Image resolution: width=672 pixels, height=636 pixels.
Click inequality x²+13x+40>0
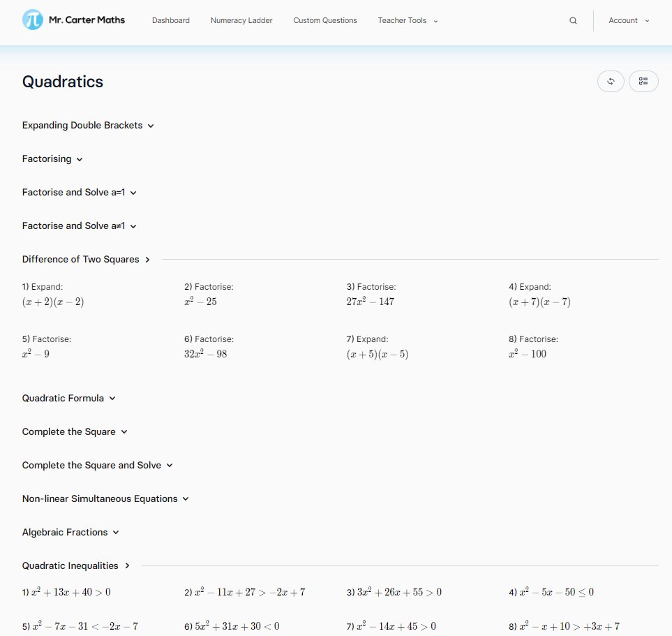(66, 592)
